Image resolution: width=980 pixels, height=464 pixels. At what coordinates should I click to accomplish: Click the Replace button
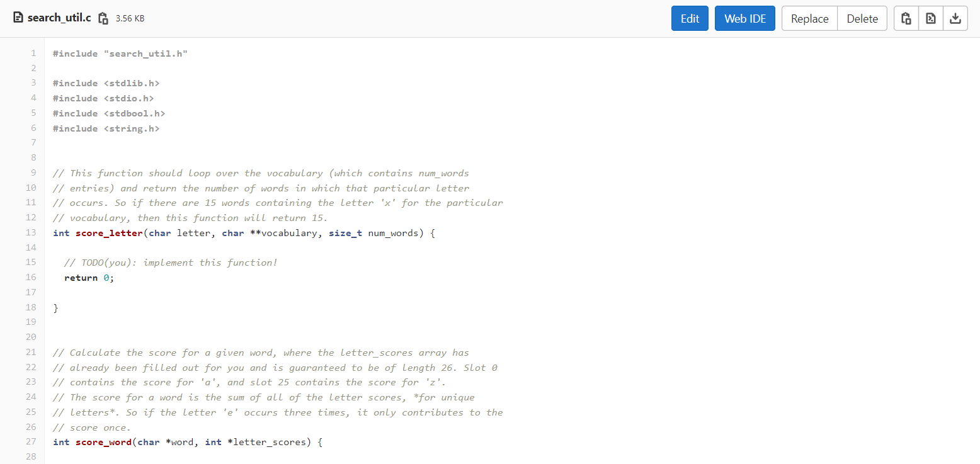[809, 18]
